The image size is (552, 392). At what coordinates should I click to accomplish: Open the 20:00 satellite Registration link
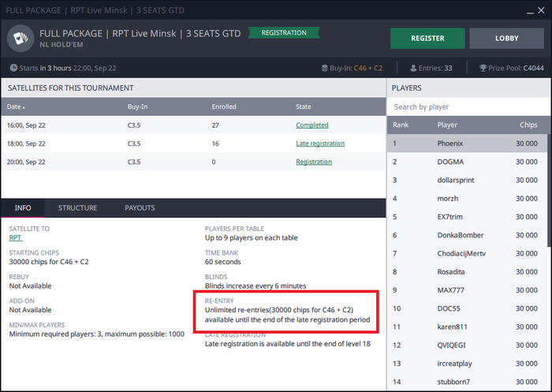coord(314,162)
